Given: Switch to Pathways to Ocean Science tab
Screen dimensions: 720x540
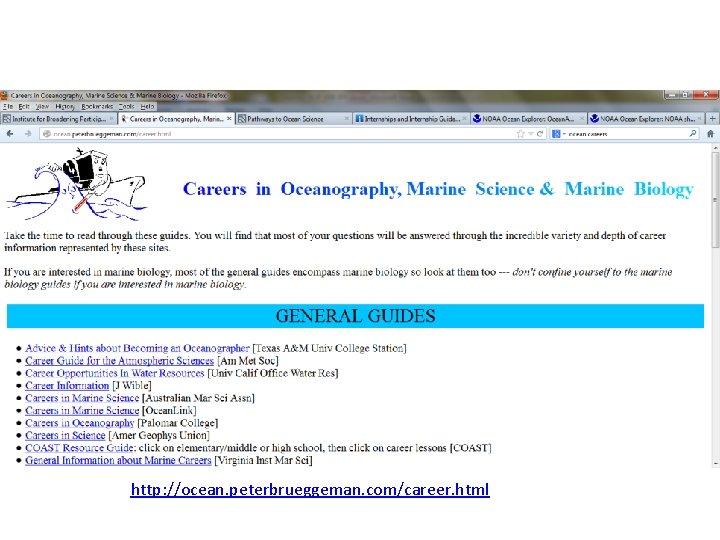Looking at the screenshot, I should 294,118.
